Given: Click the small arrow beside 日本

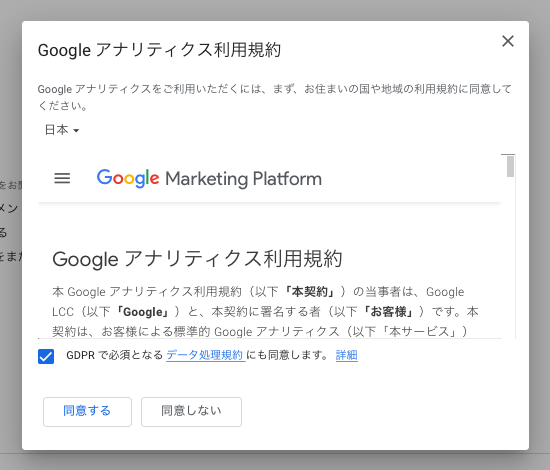Looking at the screenshot, I should click(76, 130).
